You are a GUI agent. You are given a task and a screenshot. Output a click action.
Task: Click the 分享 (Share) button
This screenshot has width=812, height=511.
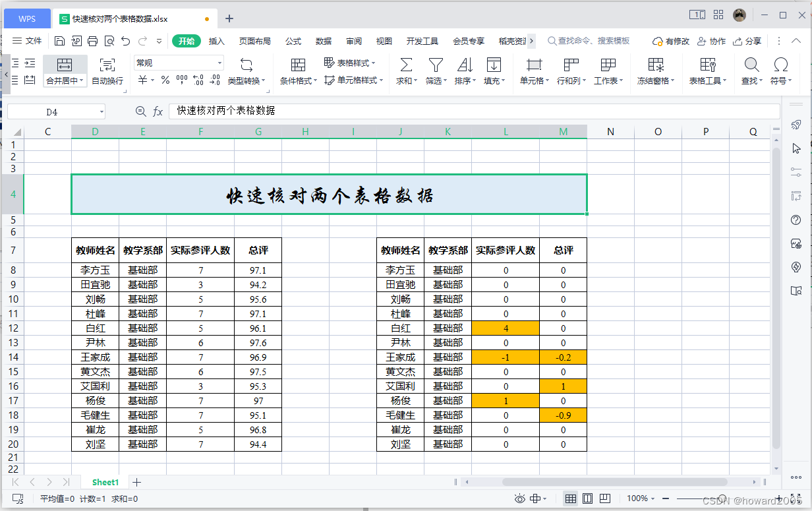(x=747, y=41)
